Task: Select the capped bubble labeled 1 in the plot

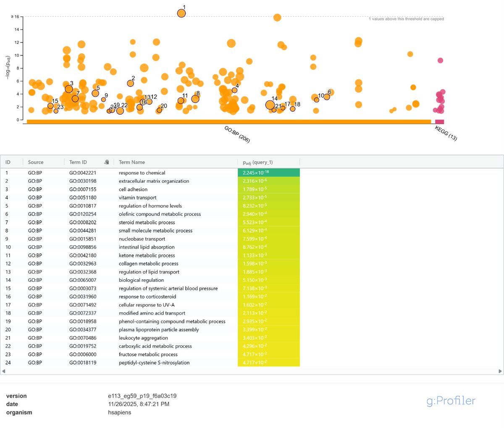Action: tap(181, 13)
